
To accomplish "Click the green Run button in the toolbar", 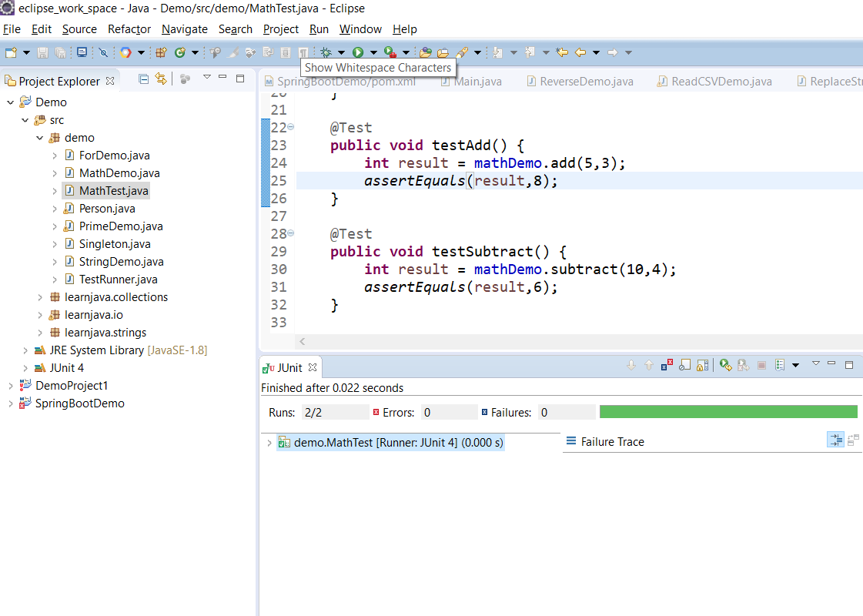I will click(x=357, y=52).
